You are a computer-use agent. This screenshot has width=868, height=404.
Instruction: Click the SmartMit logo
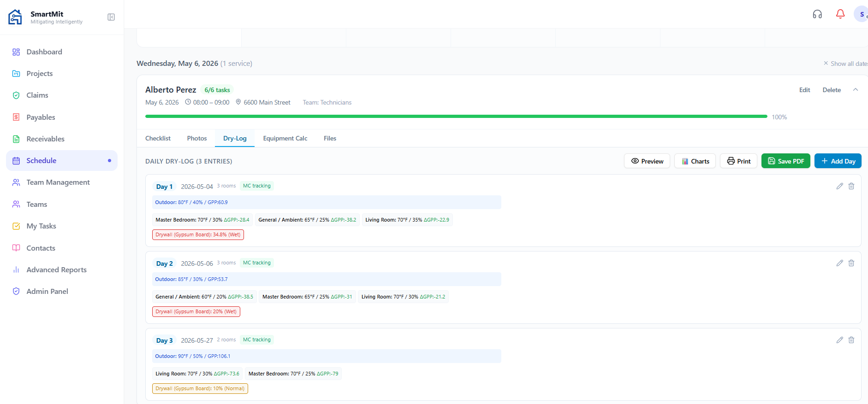click(15, 17)
